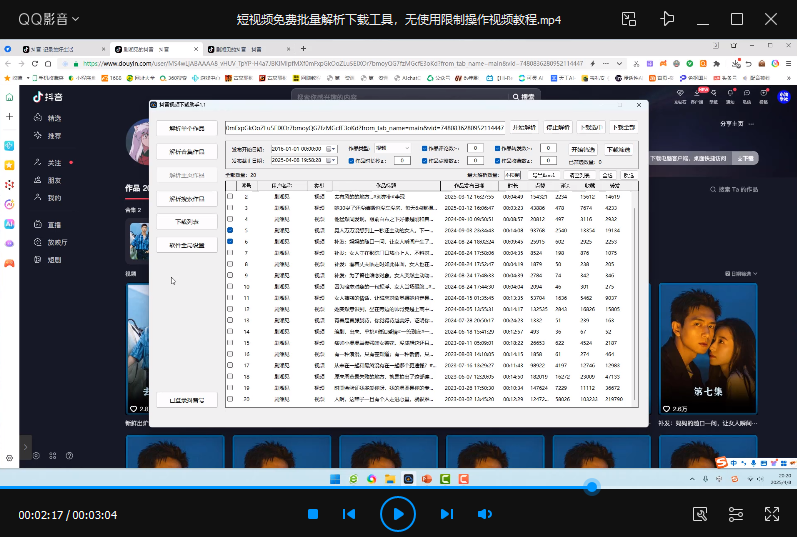
Task: Mute the QQ影音 volume speaker icon
Action: pyautogui.click(x=485, y=514)
